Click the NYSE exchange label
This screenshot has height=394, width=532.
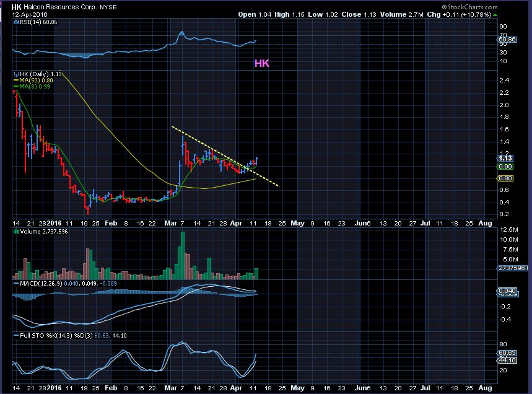click(x=108, y=7)
